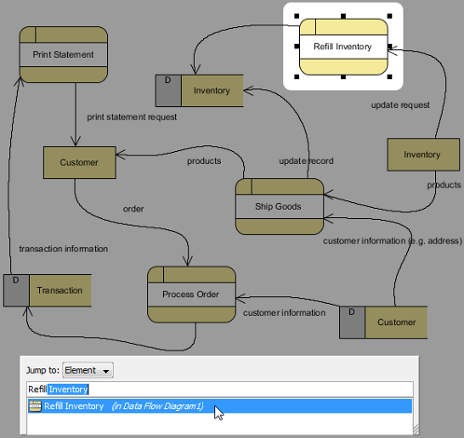Screen dimensions: 464x438
Task: Click the 'print statement request' flow label
Action: tap(132, 117)
